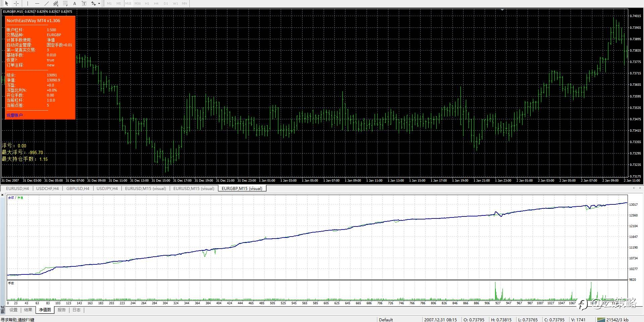The width and height of the screenshot is (644, 322).
Task: Open the USDCHF,H4 chart tab
Action: (47, 188)
